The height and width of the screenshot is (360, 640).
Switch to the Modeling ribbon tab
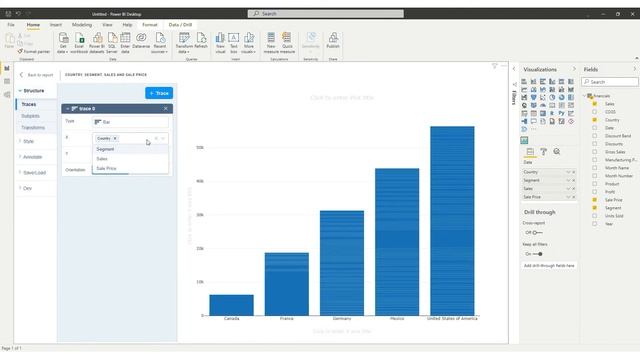(x=82, y=25)
